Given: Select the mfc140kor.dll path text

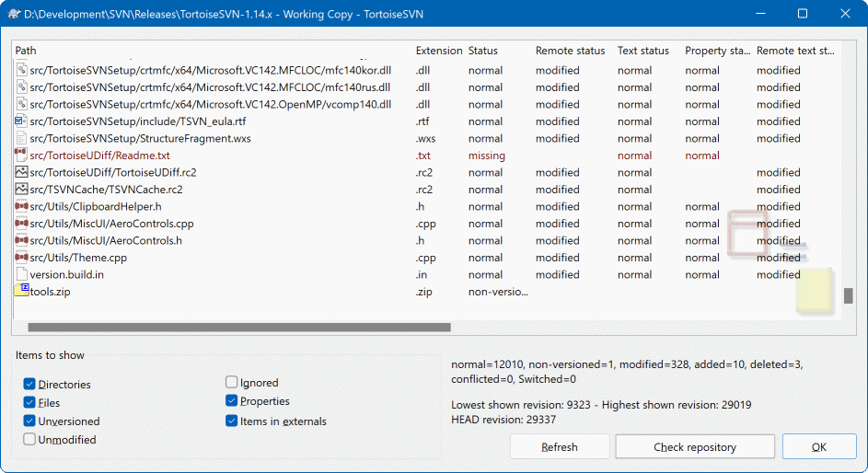Looking at the screenshot, I should pos(211,70).
